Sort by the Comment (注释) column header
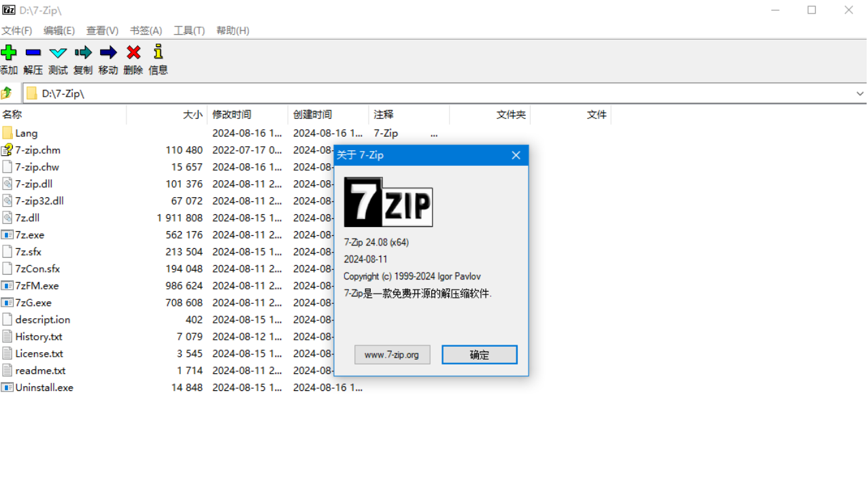 click(x=409, y=114)
